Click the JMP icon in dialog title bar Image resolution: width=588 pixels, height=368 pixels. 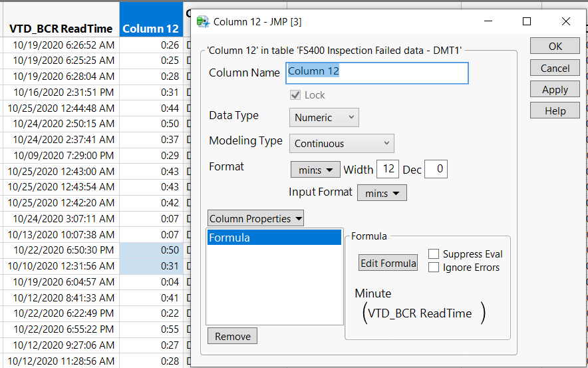203,22
